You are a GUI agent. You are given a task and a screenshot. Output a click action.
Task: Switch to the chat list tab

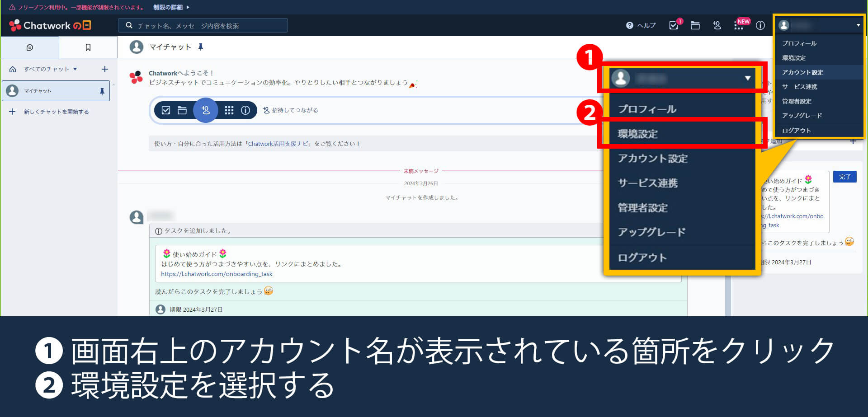30,47
